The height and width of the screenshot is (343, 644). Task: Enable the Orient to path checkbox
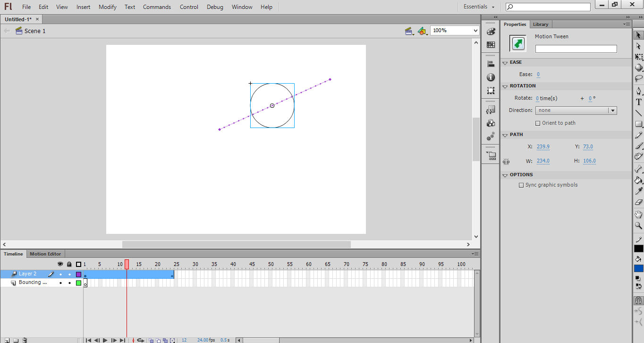538,123
